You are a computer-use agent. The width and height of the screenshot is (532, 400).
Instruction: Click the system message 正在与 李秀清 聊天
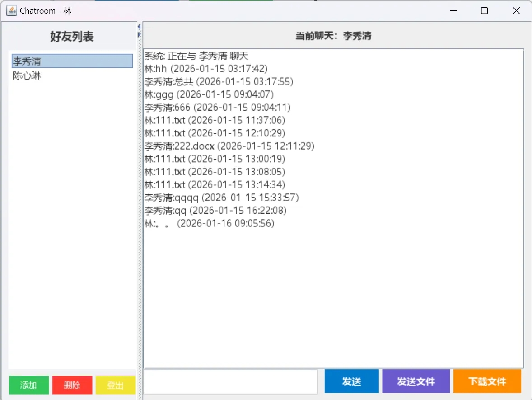(x=196, y=56)
